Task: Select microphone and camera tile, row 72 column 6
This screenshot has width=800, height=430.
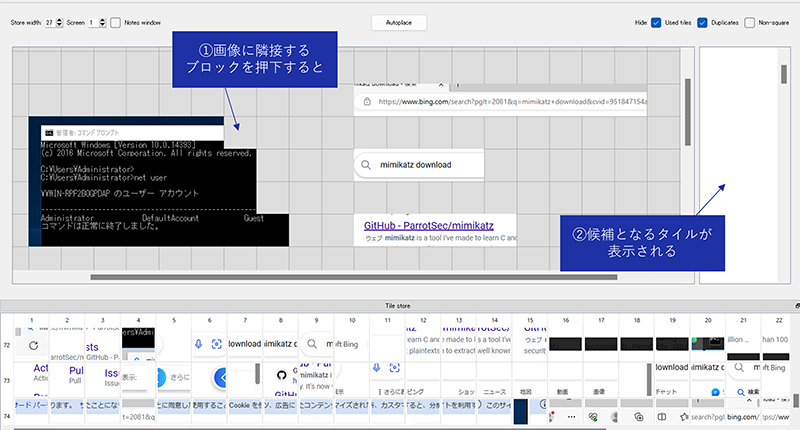Action: (x=209, y=344)
